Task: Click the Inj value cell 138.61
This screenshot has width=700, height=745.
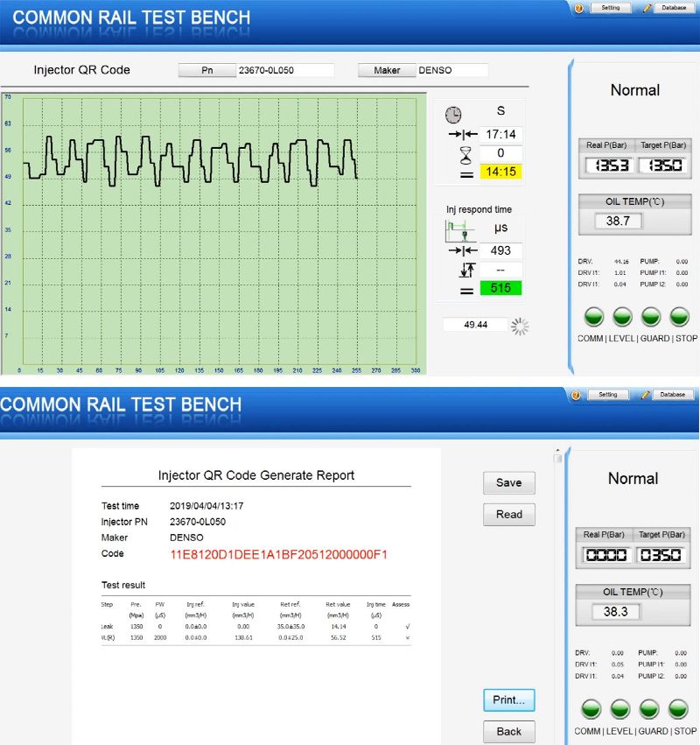Action: pos(243,637)
